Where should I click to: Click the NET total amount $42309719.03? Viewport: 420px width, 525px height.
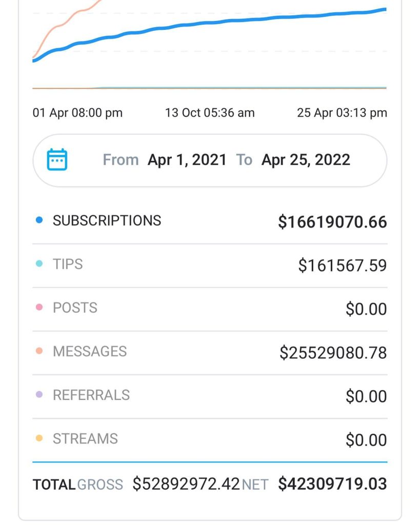(x=332, y=483)
